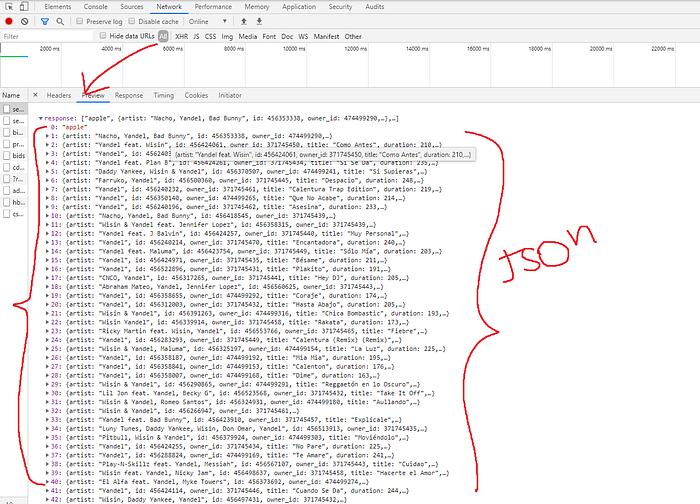Expand item 5 Si Supieras entry

click(x=47, y=171)
